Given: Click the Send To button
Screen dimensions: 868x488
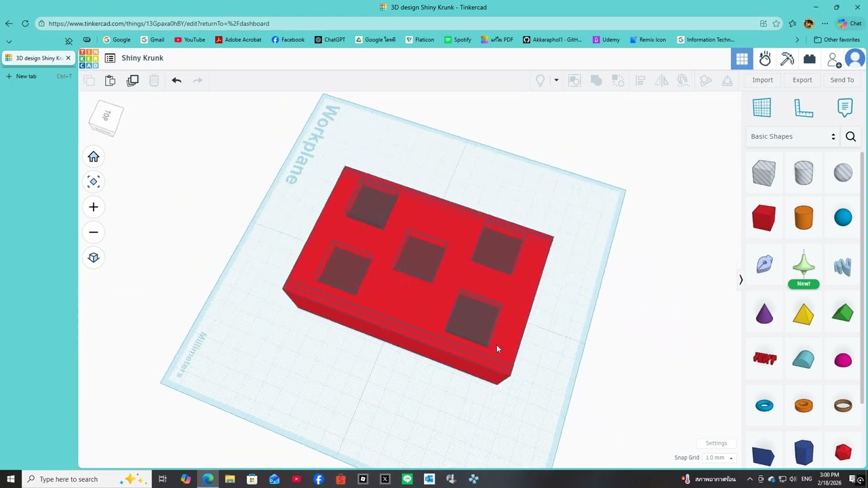Looking at the screenshot, I should pos(842,80).
